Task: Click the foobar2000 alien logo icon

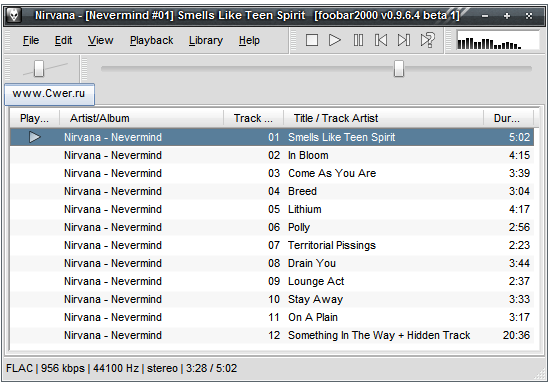Action: (x=14, y=15)
